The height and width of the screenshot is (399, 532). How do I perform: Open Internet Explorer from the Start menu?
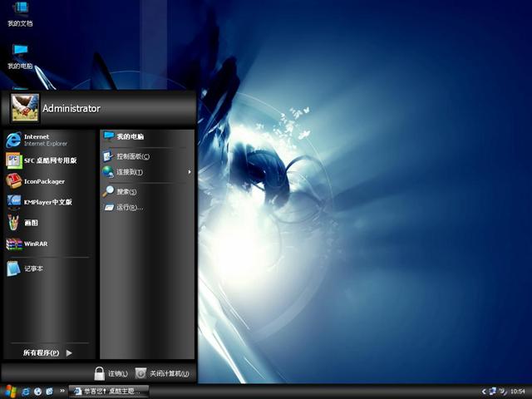[37, 140]
